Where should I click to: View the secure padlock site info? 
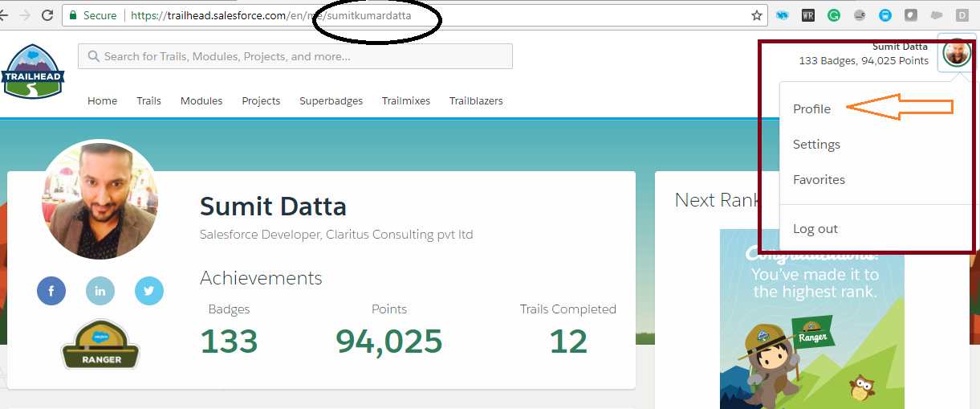click(x=73, y=15)
